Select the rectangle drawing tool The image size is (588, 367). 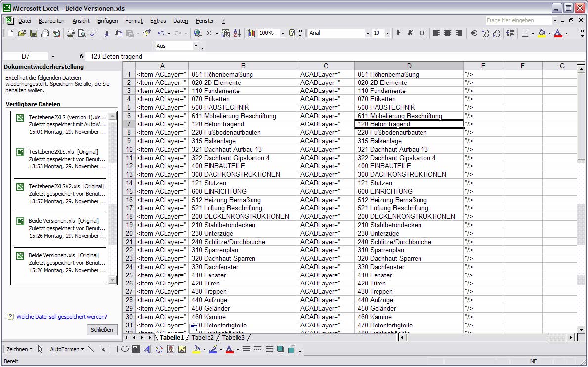(x=113, y=349)
